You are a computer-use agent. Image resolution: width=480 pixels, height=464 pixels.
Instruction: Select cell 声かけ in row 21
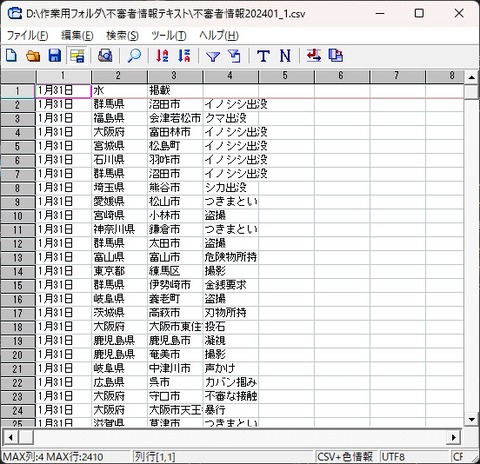230,369
